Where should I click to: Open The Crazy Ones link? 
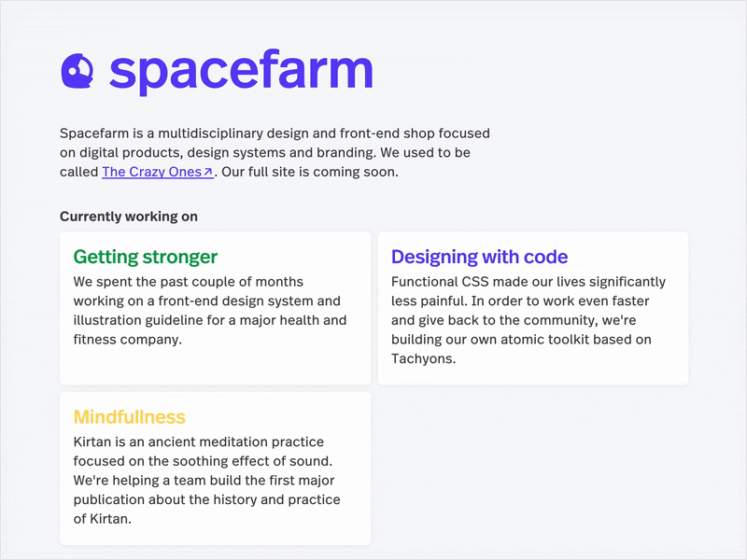[x=155, y=172]
